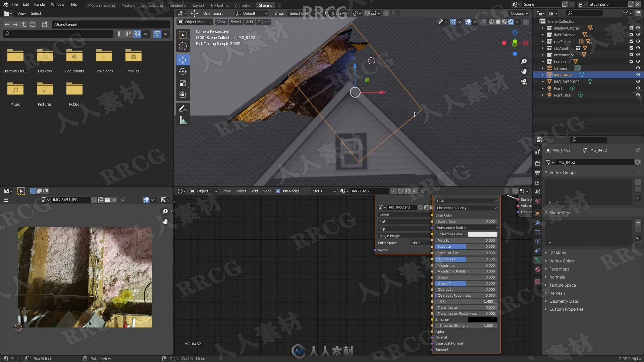This screenshot has width=644, height=362.
Task: Open the Options dropdown in viewport header
Action: (519, 13)
